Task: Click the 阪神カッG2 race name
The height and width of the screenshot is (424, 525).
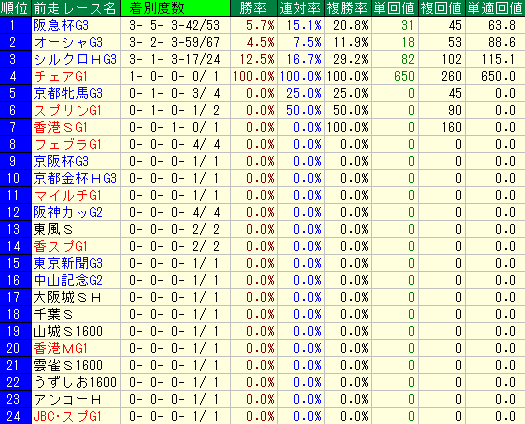Action: (68, 212)
